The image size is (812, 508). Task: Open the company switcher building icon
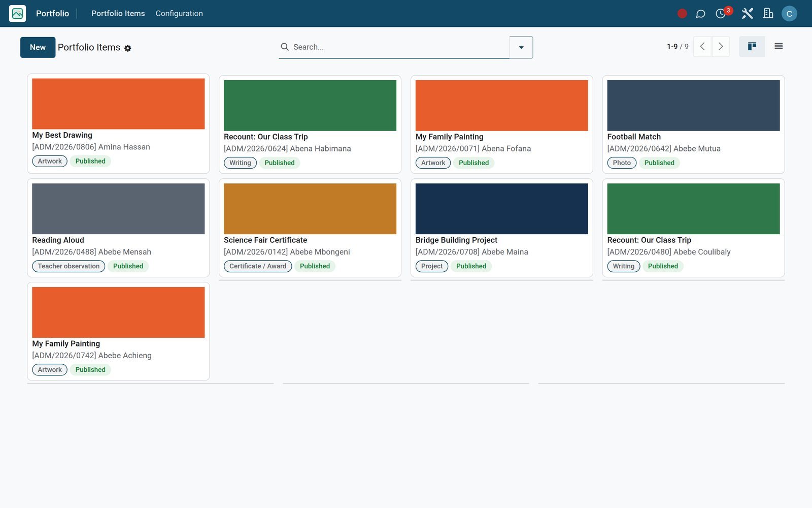tap(768, 14)
